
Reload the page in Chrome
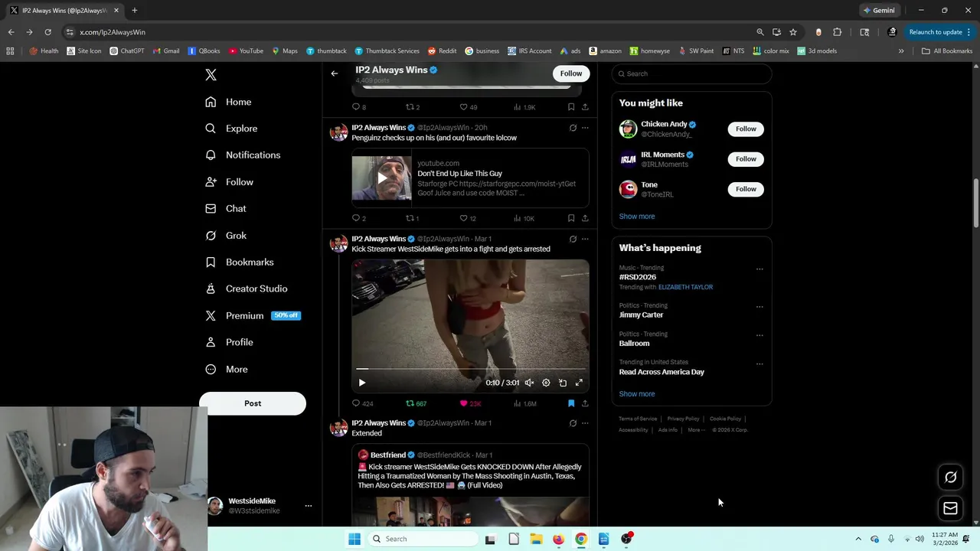(x=47, y=32)
